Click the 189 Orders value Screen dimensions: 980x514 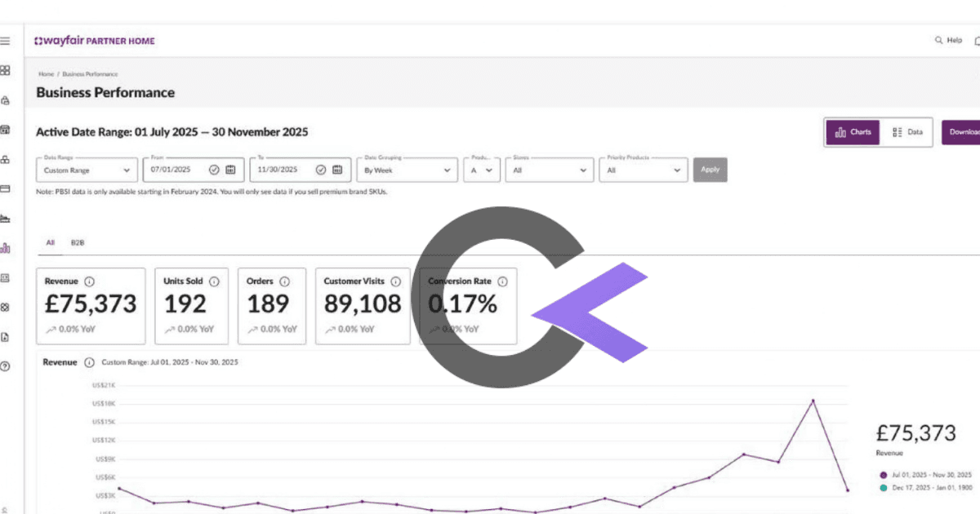click(268, 304)
